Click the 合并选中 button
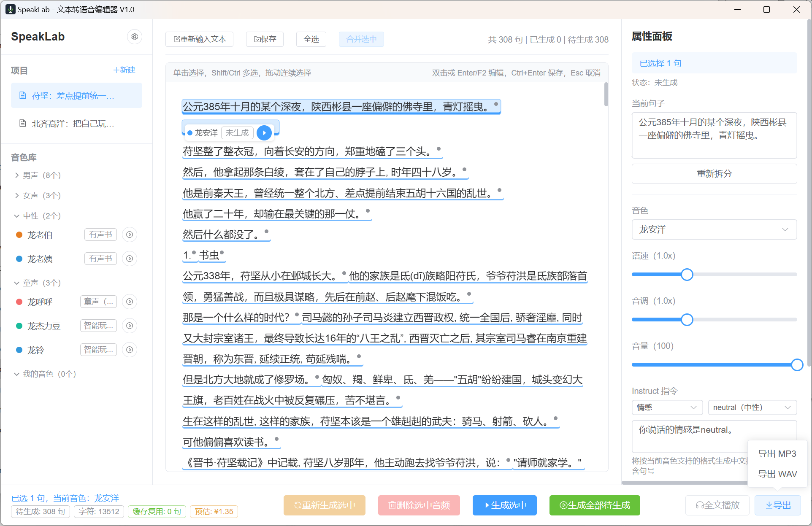The image size is (812, 526). tap(361, 39)
